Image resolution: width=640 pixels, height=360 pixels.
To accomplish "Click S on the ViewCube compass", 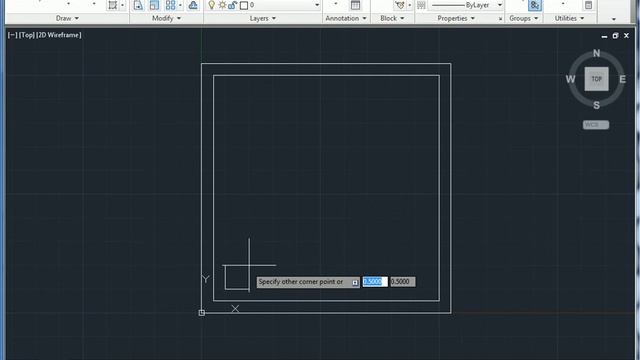I will (596, 105).
